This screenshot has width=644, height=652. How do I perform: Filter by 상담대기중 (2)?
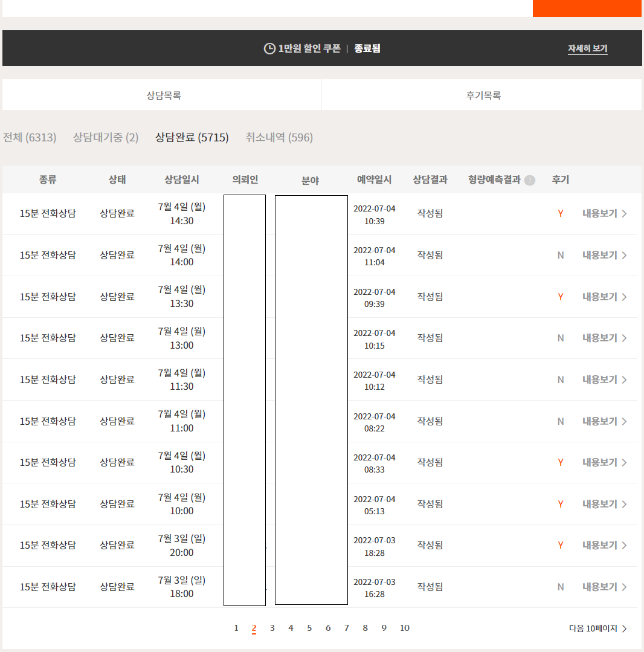(106, 138)
